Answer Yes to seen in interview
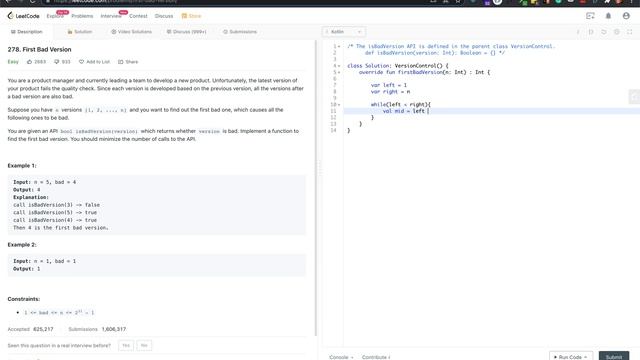 coord(126,346)
